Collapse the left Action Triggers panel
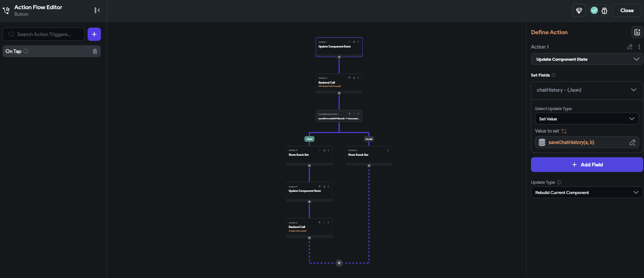The height and width of the screenshot is (278, 644). click(97, 10)
